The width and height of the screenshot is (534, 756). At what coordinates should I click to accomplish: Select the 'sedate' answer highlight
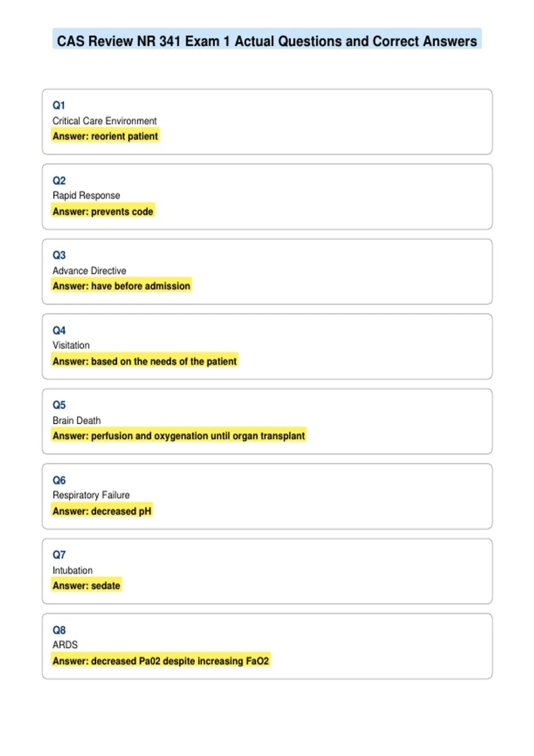click(86, 586)
